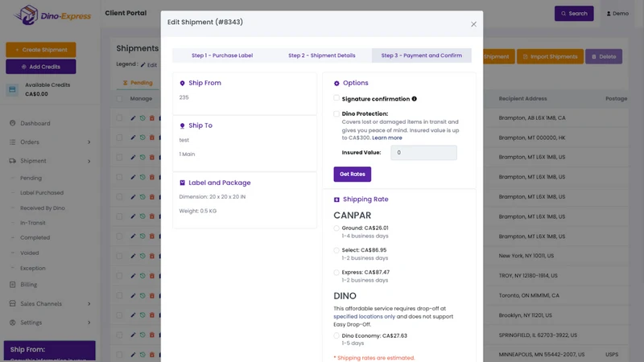The image size is (644, 362).
Task: Click the Delete button in toolbar
Action: (603, 56)
